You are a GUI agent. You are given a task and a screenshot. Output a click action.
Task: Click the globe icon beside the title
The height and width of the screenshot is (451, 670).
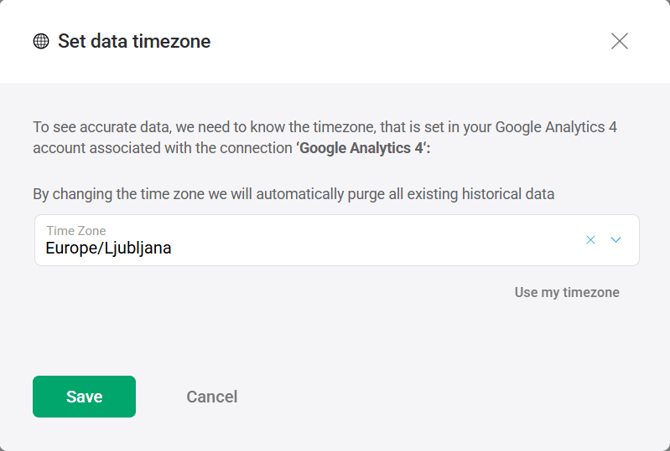[x=41, y=41]
